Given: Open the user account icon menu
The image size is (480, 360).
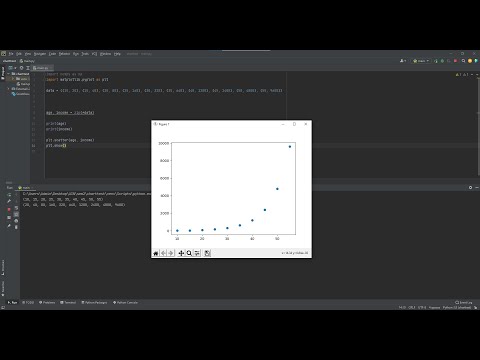Looking at the screenshot, I should [x=403, y=61].
